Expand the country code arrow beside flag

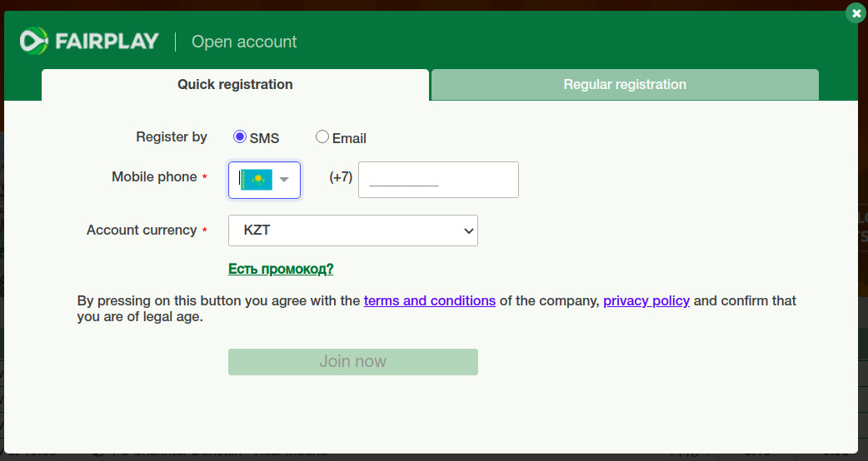[x=285, y=180]
